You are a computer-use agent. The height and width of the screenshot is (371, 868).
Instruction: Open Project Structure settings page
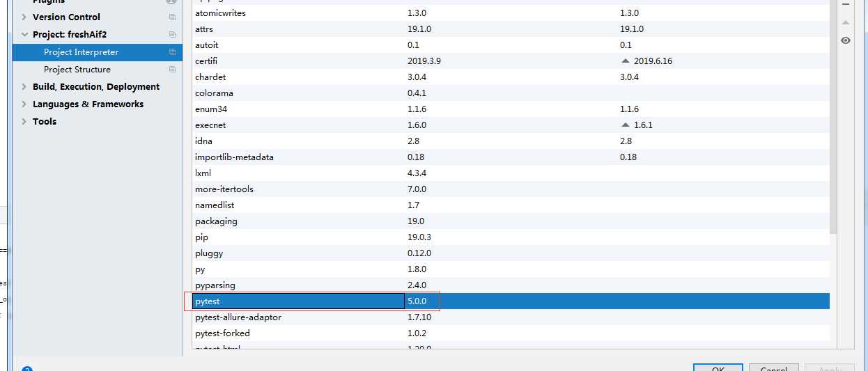(x=98, y=69)
